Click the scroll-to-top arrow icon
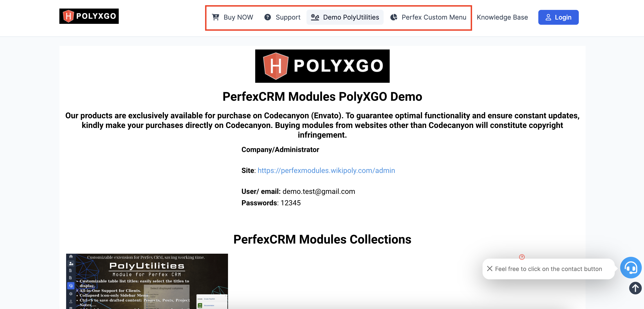 635,288
